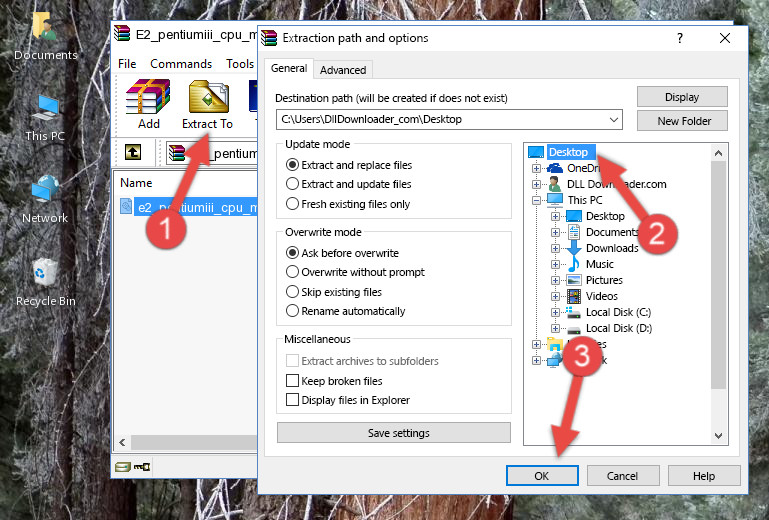Open the Commands menu in WinRAR

pos(181,64)
